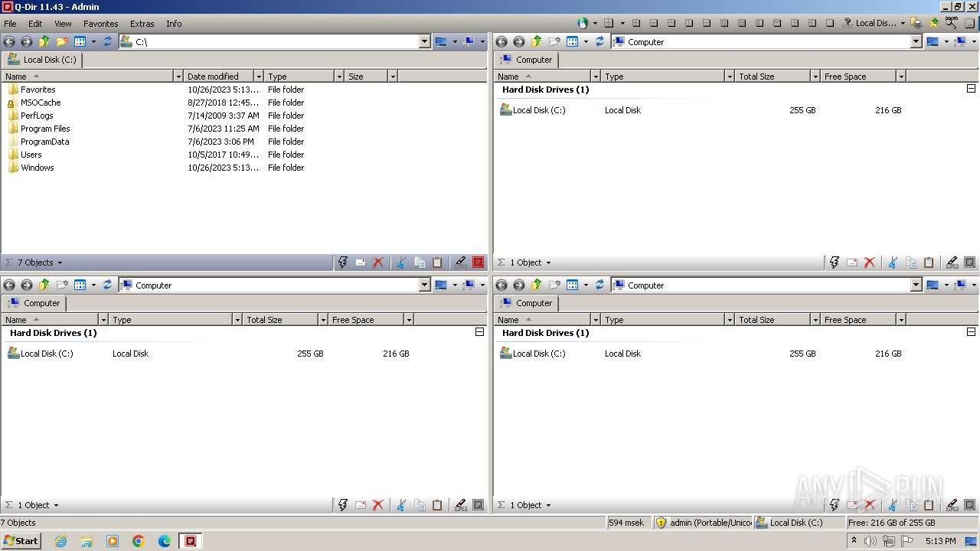Viewport: 980px width, 551px height.
Task: Select the Computer tab in the bottom-right pane
Action: tap(526, 303)
